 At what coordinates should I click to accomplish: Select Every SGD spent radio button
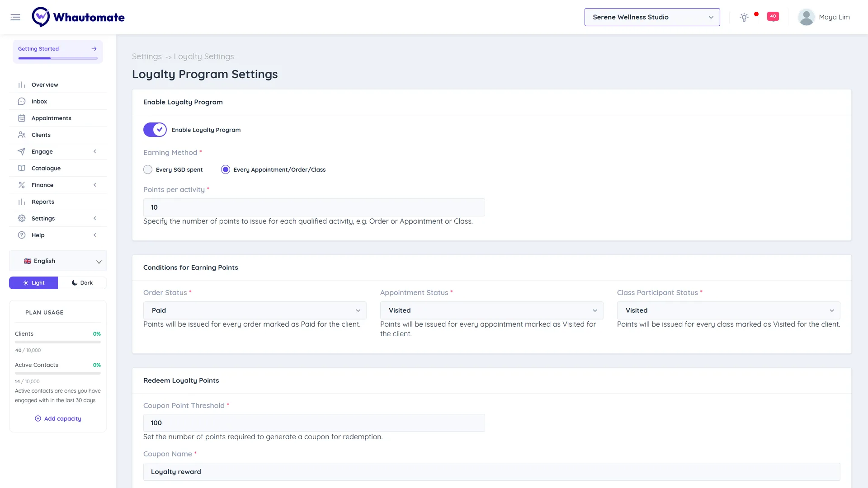(x=148, y=169)
